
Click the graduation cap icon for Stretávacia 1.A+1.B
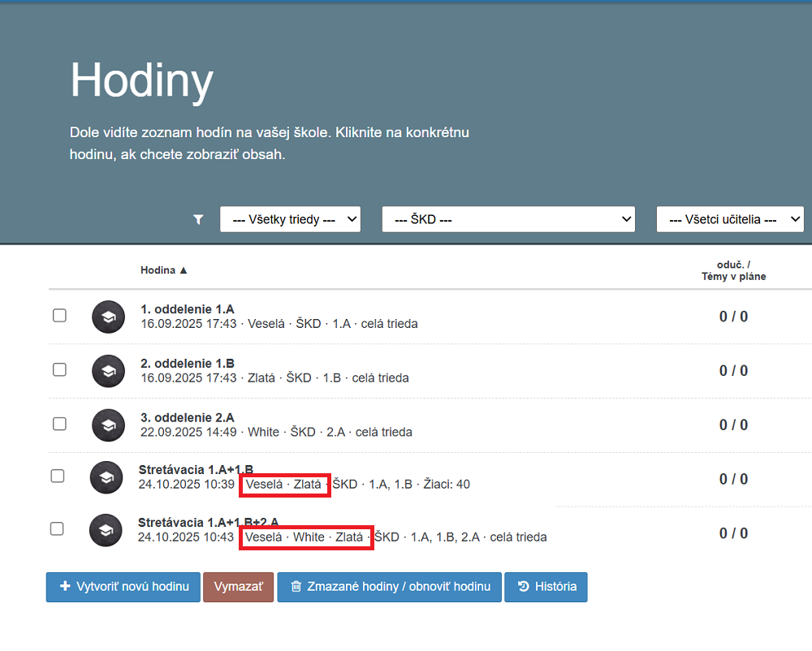pos(106,477)
